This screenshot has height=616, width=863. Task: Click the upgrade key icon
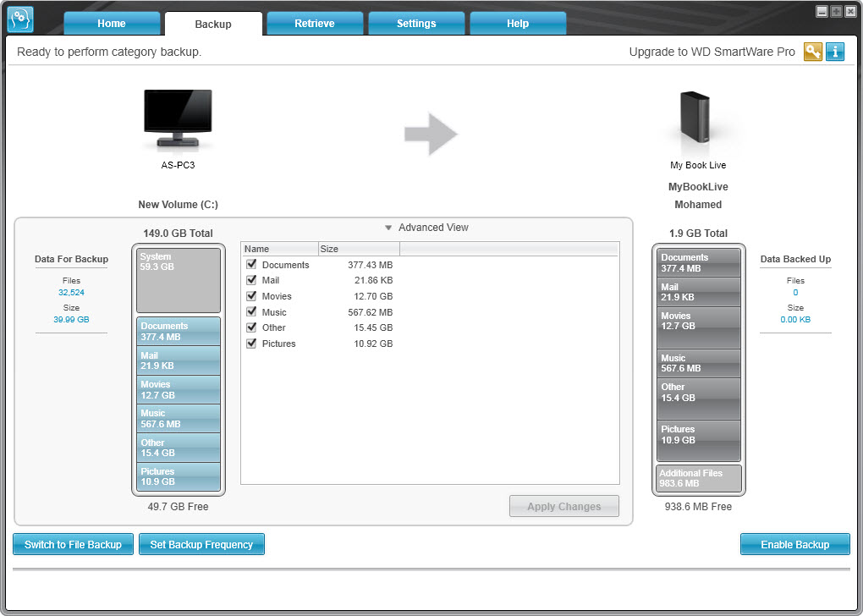[813, 52]
